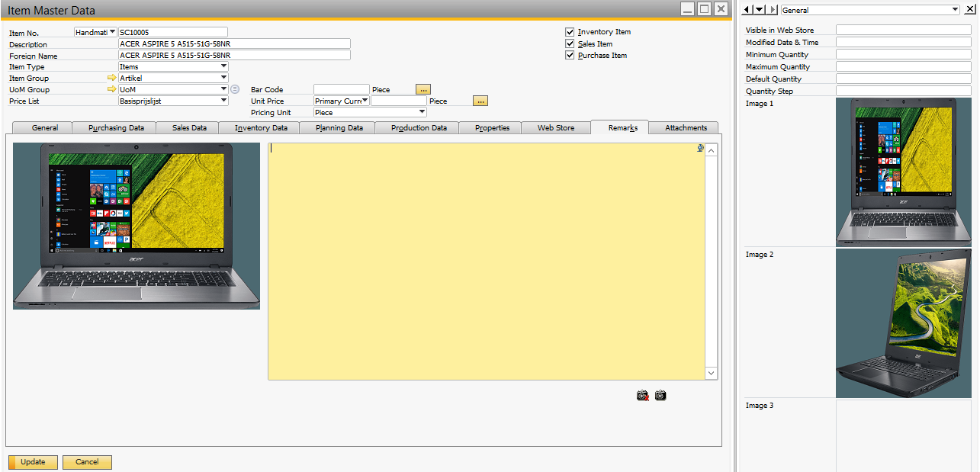This screenshot has height=472, width=980.
Task: Click the Modified Date & Time field
Action: [904, 42]
